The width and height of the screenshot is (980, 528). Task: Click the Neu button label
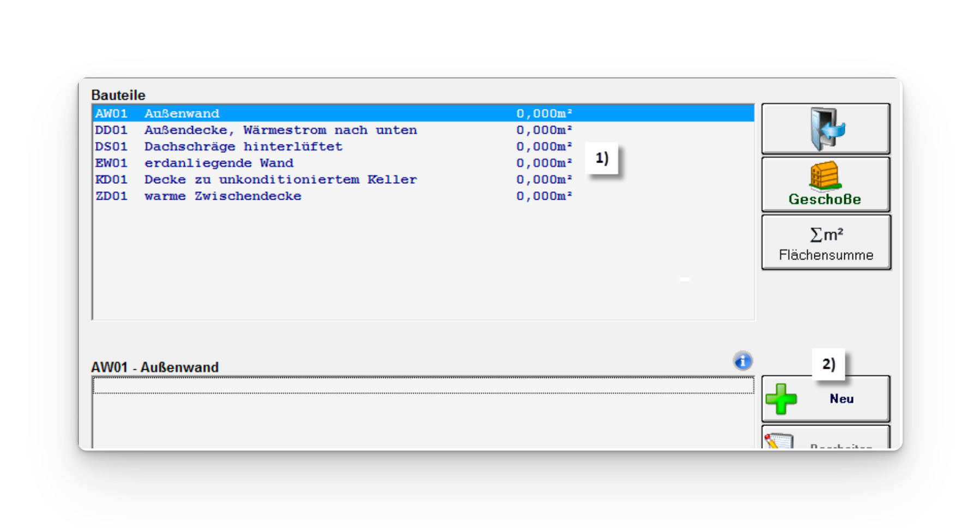point(842,399)
